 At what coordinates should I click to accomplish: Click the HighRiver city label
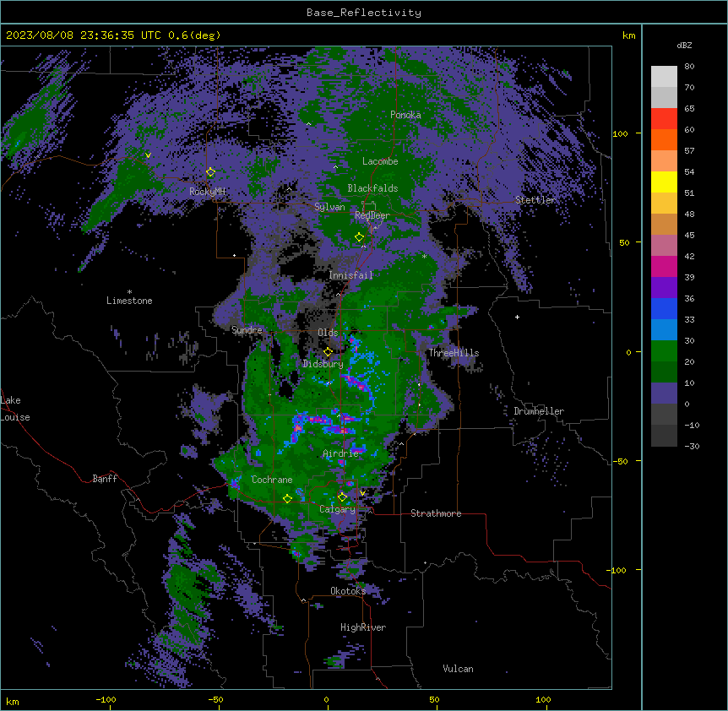(x=363, y=627)
